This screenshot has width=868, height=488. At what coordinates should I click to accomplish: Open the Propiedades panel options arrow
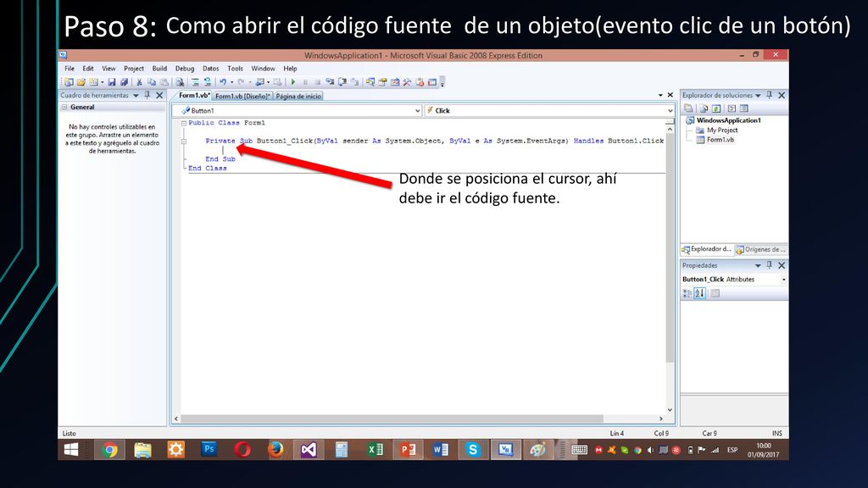pos(758,265)
